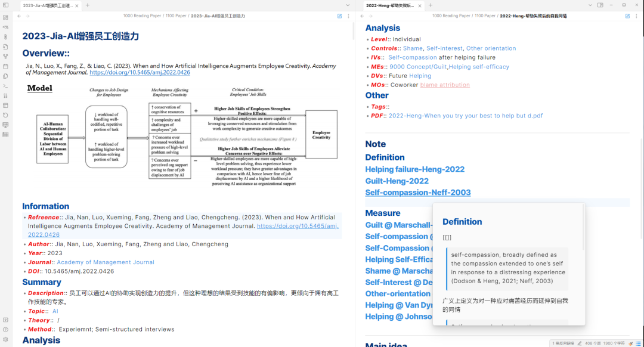644x347 pixels.
Task: Open the backlinks count in status bar
Action: pos(563,343)
